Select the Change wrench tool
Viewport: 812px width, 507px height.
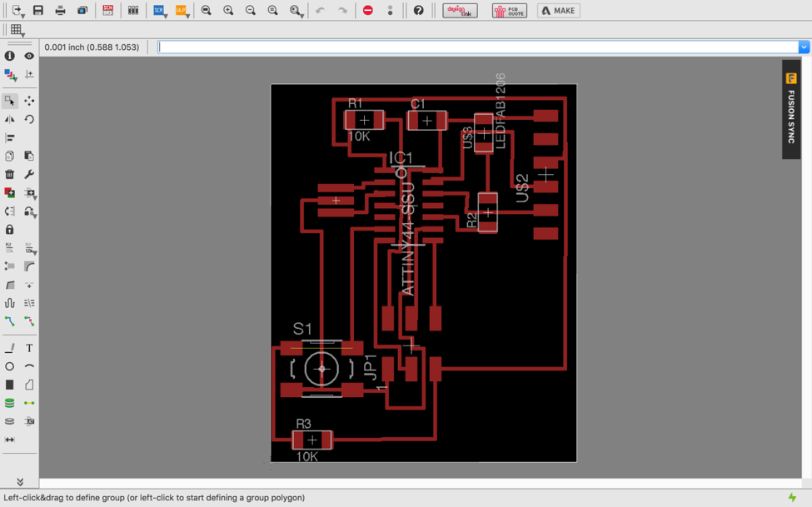coord(29,175)
